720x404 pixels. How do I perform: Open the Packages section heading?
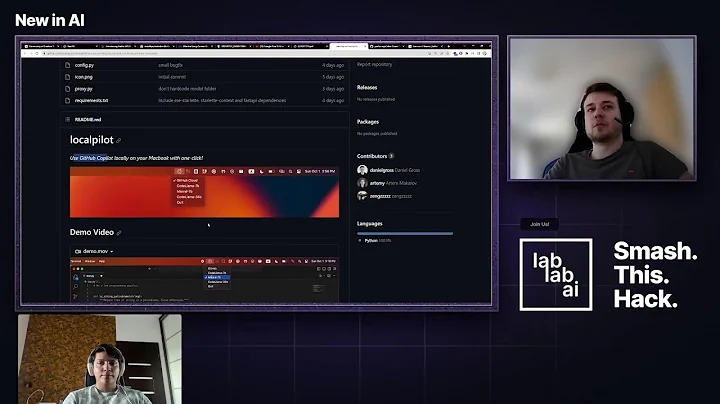tap(368, 122)
